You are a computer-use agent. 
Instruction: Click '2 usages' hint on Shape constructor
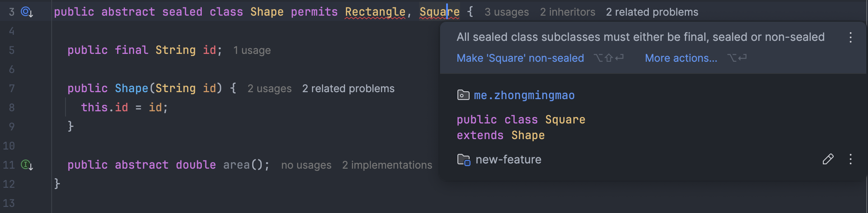[269, 89]
